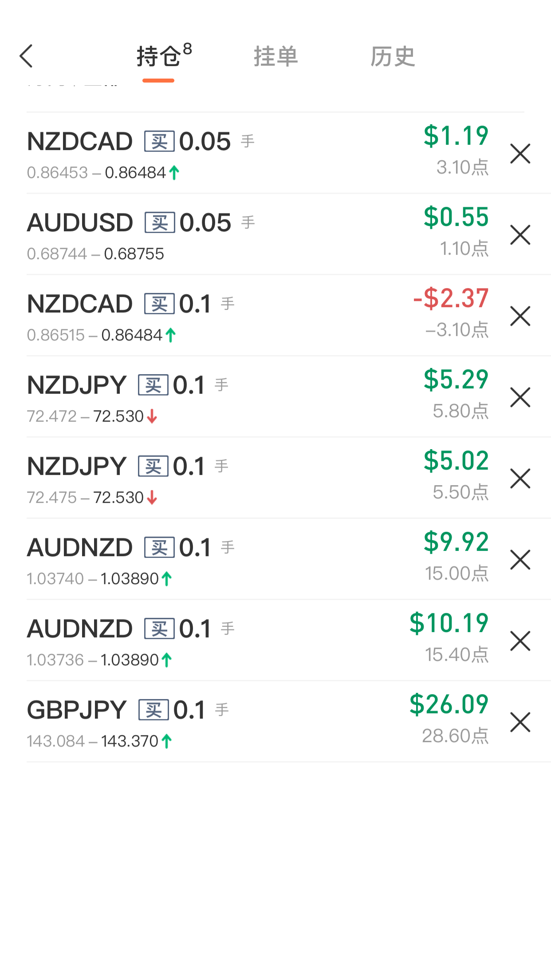Close the losing NZDCAD 0.1 position
551x980 pixels.
[520, 316]
